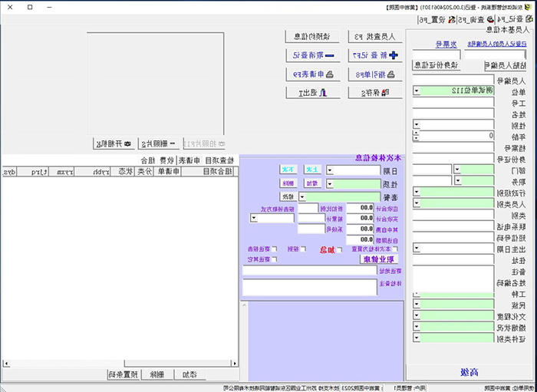Click the 退出 exit button
Viewport: 537px width, 392px height.
(x=313, y=92)
